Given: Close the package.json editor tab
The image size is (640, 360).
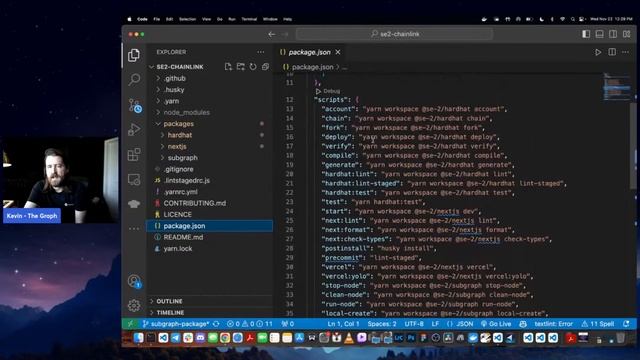Looking at the screenshot, I should [338, 52].
